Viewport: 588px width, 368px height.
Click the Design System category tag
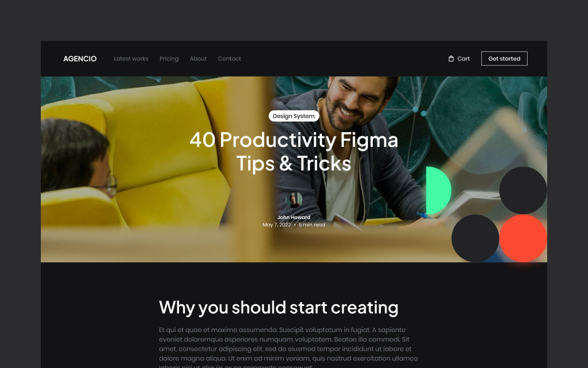coord(294,116)
